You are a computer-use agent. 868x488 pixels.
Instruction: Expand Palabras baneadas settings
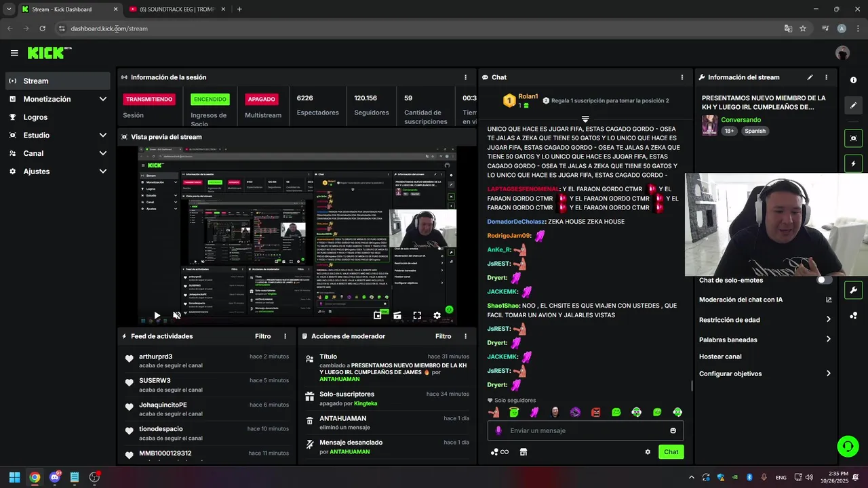click(765, 340)
